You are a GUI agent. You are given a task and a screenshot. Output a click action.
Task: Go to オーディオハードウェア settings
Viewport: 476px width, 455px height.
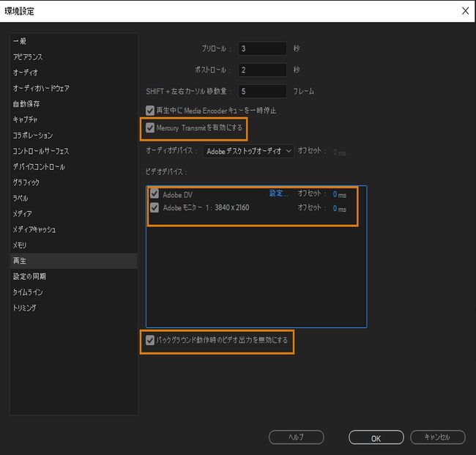coord(73,89)
